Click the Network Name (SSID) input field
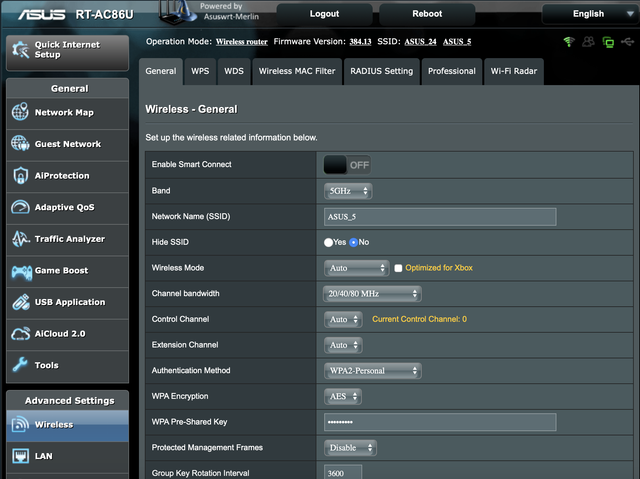The image size is (640, 479). point(440,217)
